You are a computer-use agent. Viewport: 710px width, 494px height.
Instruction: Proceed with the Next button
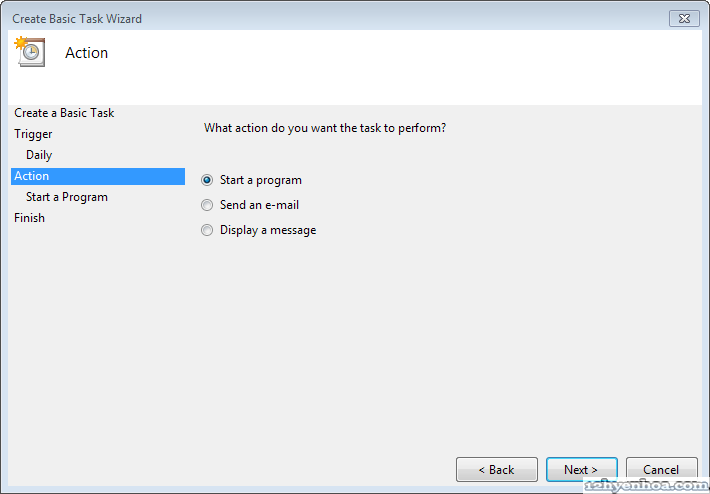pos(581,469)
